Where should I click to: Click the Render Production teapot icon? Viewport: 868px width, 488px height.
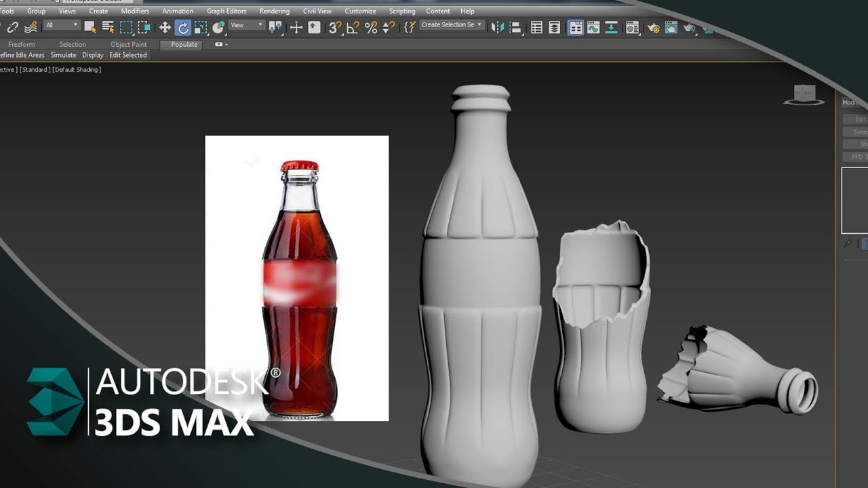pyautogui.click(x=690, y=27)
